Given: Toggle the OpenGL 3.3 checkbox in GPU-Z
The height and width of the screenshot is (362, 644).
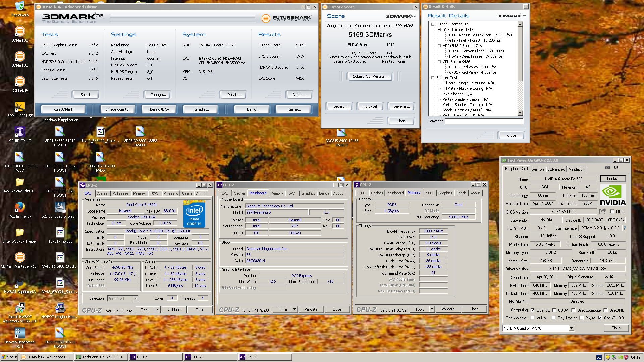Looking at the screenshot, I should (600, 318).
